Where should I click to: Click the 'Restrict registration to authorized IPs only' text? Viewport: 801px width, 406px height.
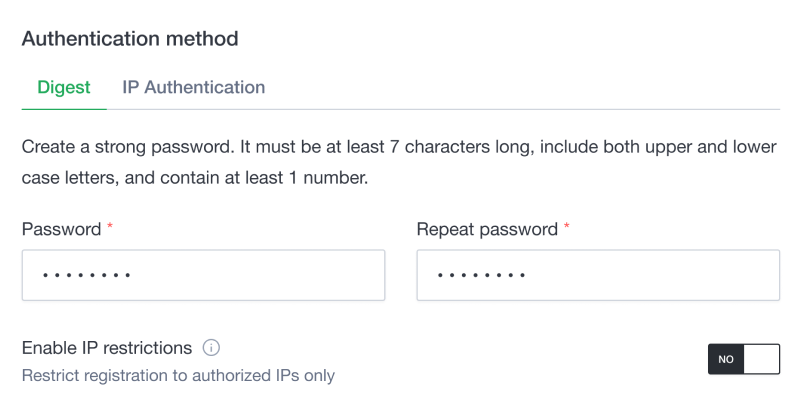(178, 375)
